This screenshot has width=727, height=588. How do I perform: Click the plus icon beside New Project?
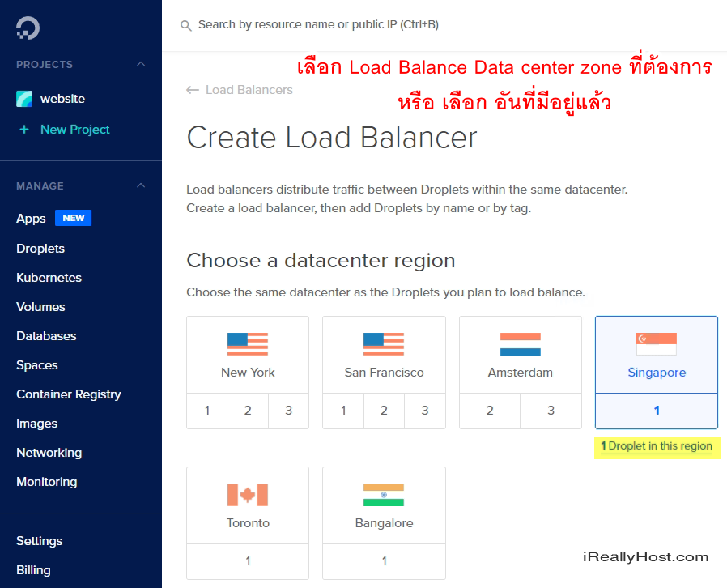24,130
